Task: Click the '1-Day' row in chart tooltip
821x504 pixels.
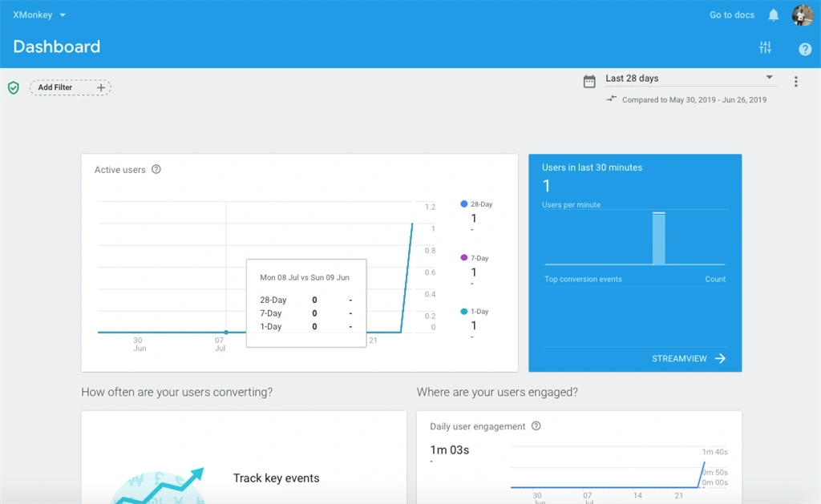Action: click(305, 326)
